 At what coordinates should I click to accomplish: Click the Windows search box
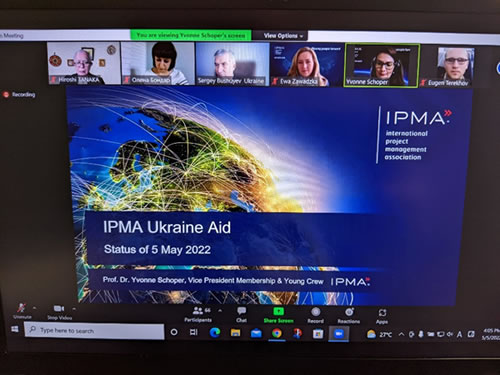94,331
